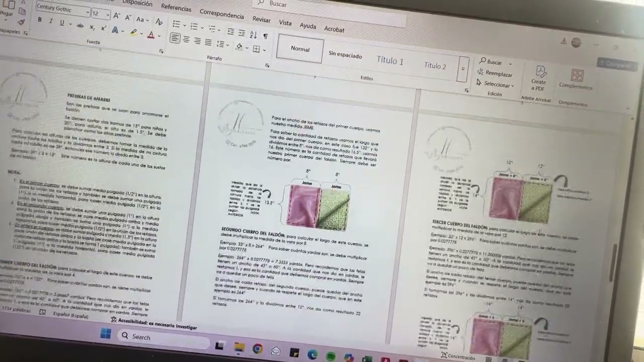Increase font size with the larger A
Image resolution: width=644 pixels, height=362 pixels.
(117, 16)
